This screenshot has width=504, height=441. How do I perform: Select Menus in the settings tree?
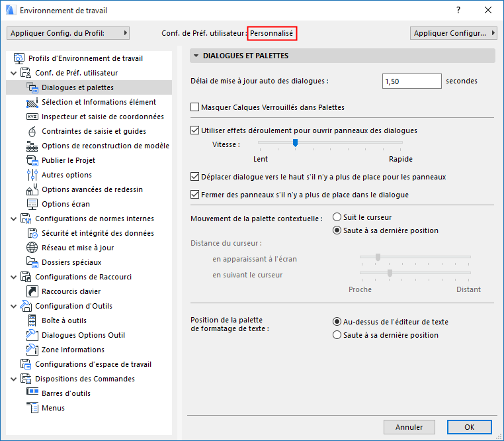(53, 408)
